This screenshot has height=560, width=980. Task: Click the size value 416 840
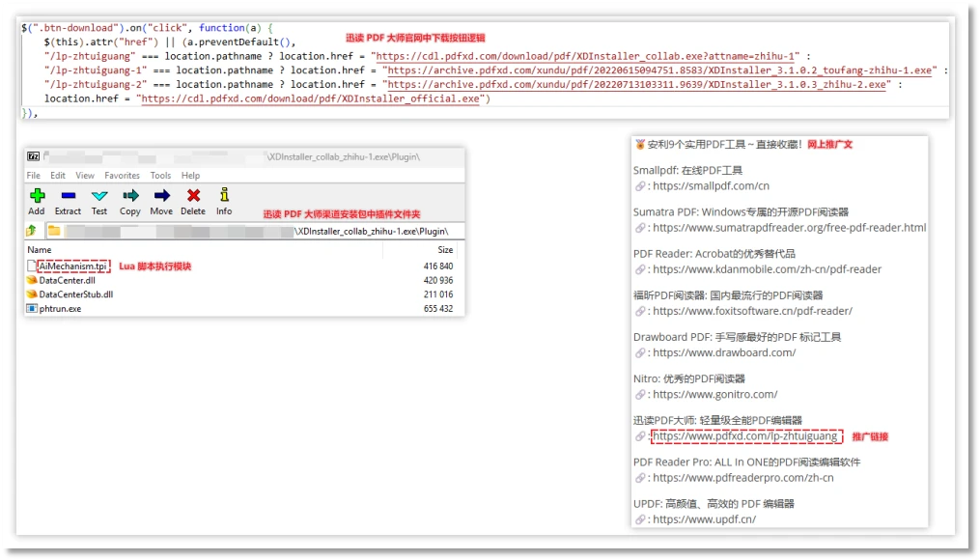(438, 266)
